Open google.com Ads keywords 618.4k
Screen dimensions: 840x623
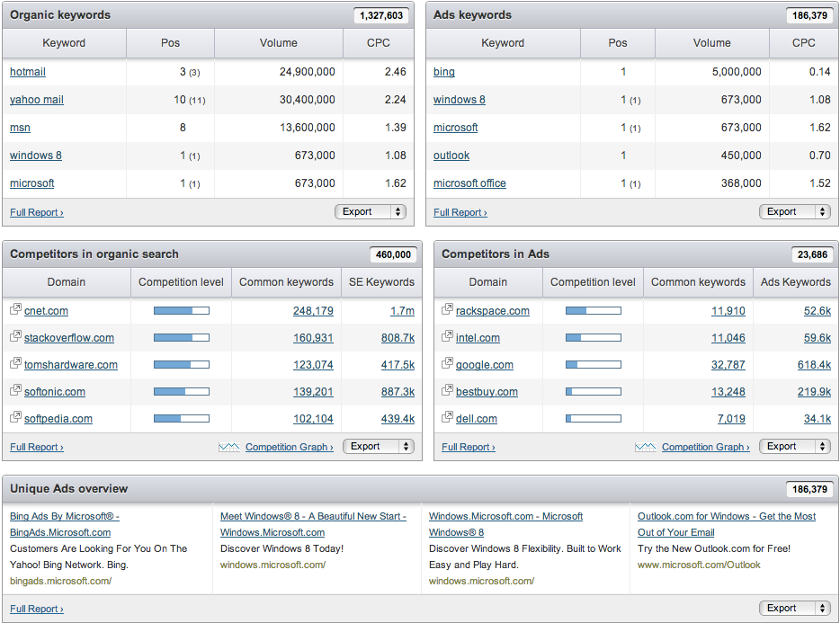[814, 365]
